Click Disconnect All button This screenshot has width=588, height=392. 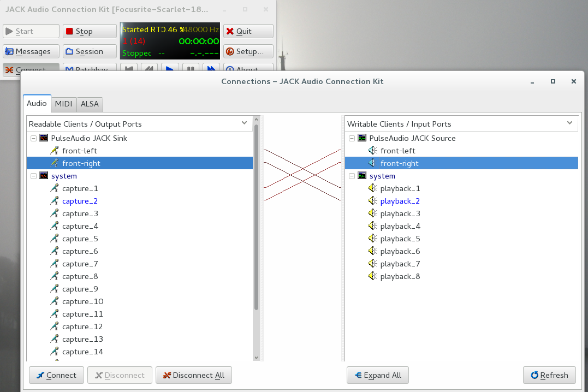(x=193, y=375)
